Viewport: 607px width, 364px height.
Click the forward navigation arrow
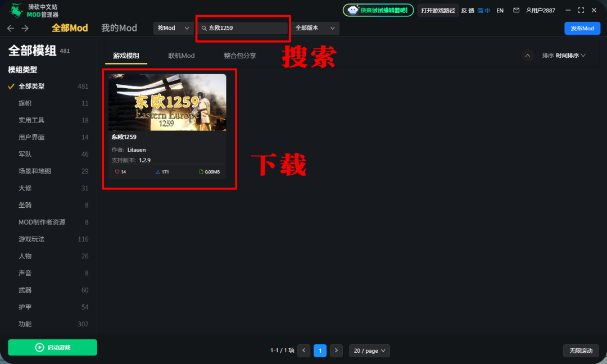point(25,28)
